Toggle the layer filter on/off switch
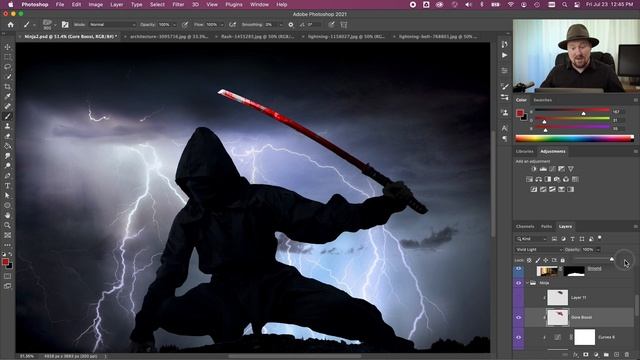The width and height of the screenshot is (640, 360). click(x=600, y=238)
